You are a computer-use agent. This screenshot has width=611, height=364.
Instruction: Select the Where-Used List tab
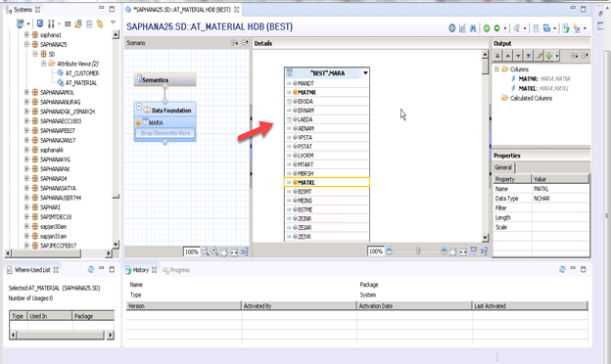(x=32, y=270)
